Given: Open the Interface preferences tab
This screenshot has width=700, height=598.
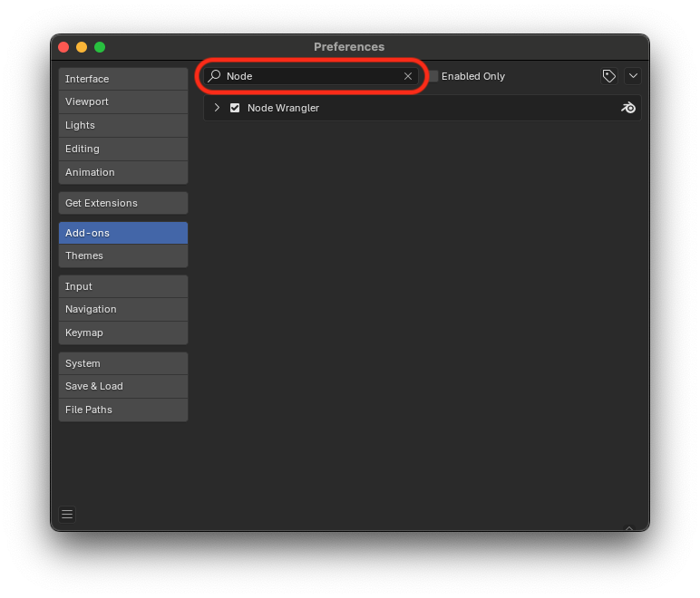Looking at the screenshot, I should [x=123, y=79].
